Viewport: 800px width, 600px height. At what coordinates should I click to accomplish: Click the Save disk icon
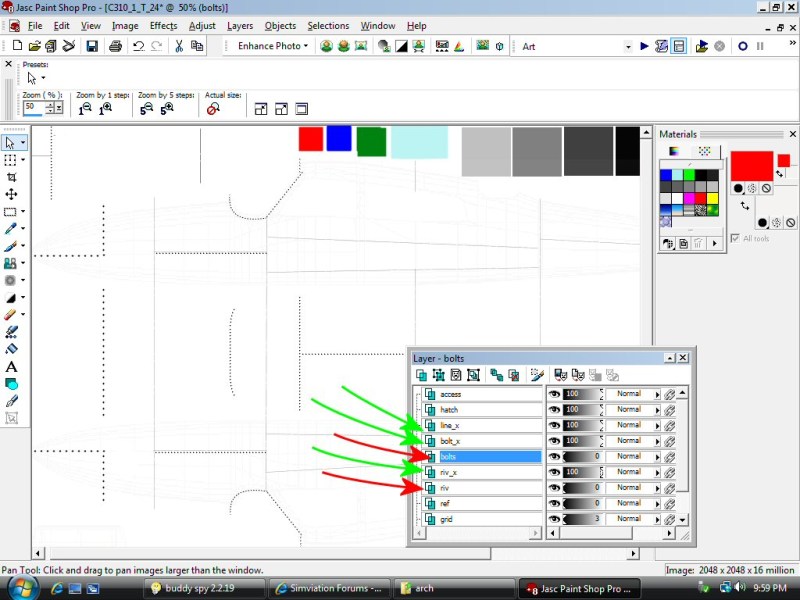tap(92, 46)
